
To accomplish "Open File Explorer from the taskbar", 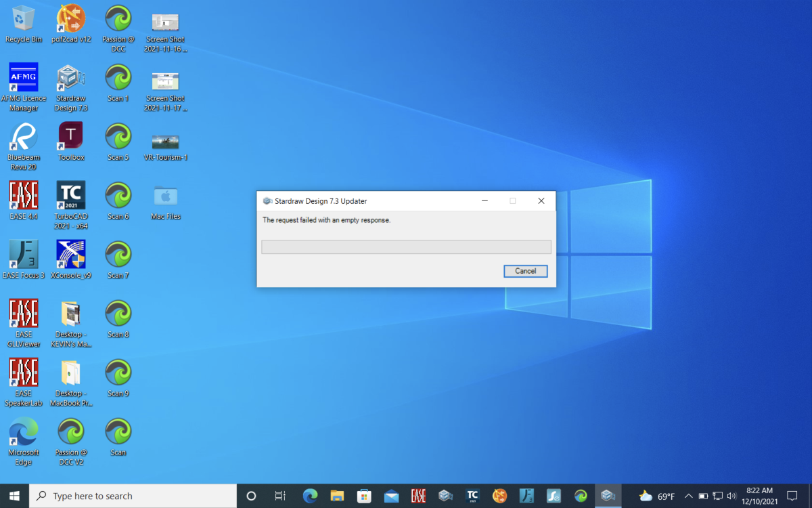I will click(337, 496).
